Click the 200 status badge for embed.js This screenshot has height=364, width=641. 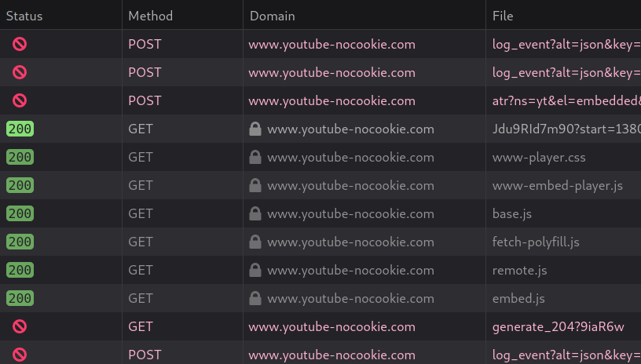[x=20, y=298]
